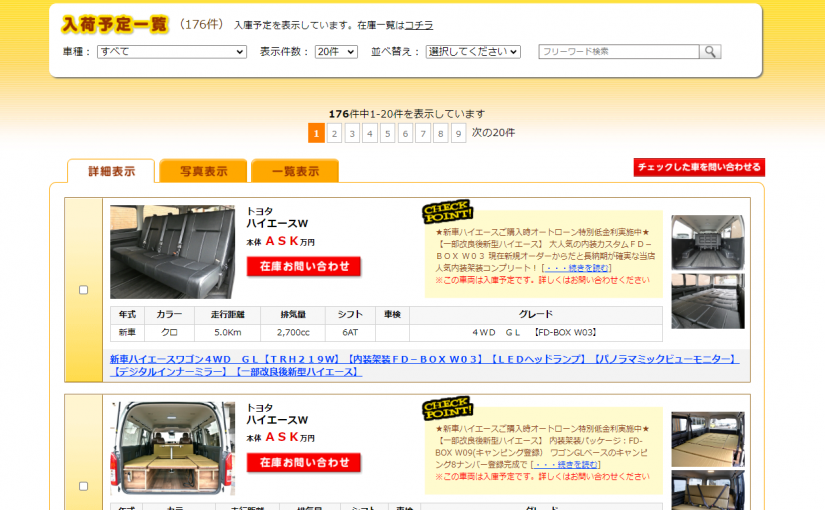Image resolution: width=825 pixels, height=510 pixels.
Task: Click 在庫お問い合わせ for FD-BOX W09 listing
Action: pyautogui.click(x=304, y=463)
